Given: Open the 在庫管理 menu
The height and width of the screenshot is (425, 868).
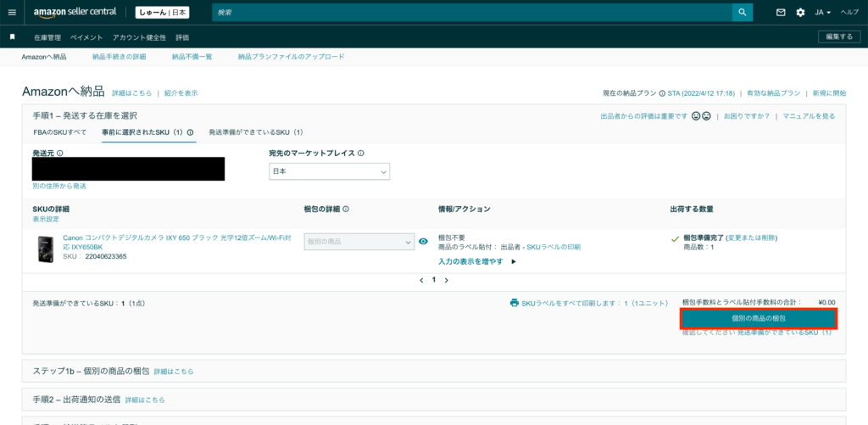Looking at the screenshot, I should pyautogui.click(x=47, y=37).
